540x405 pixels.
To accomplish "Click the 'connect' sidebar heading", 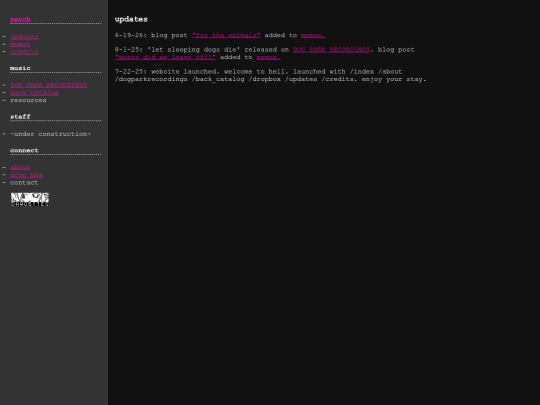I will click(x=24, y=150).
